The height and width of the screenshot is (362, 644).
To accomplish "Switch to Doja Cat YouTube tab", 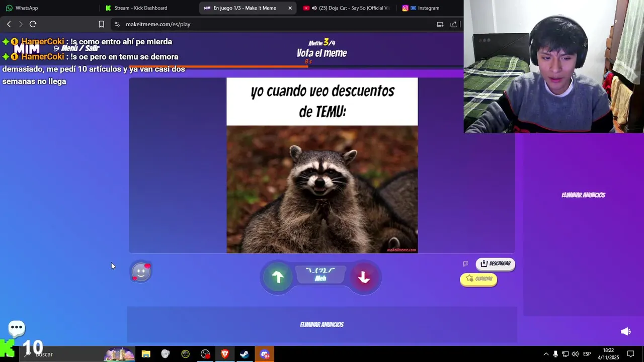I will tap(347, 8).
